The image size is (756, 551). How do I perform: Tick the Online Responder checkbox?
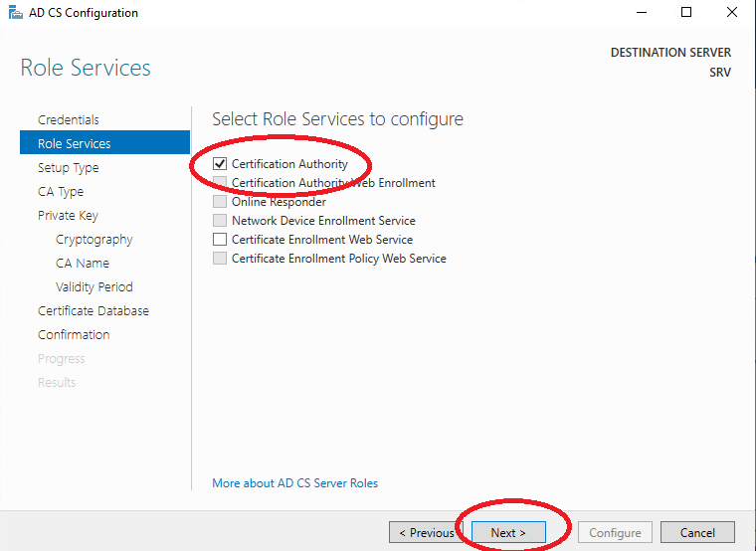[220, 202]
